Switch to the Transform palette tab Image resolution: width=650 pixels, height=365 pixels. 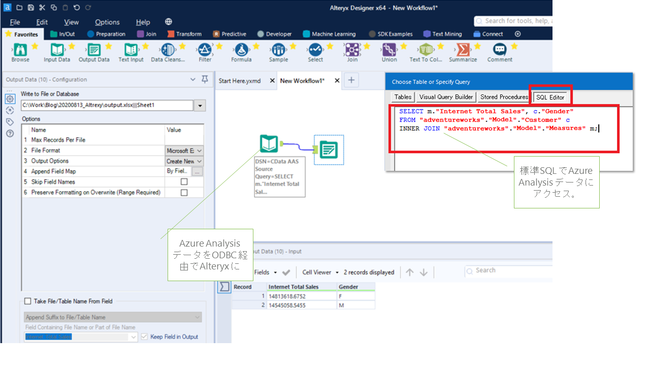184,34
